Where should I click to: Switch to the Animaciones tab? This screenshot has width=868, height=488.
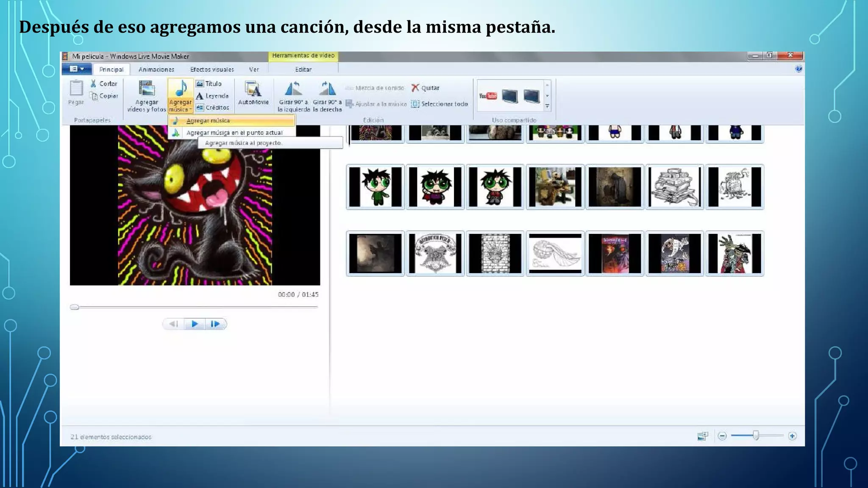point(156,69)
